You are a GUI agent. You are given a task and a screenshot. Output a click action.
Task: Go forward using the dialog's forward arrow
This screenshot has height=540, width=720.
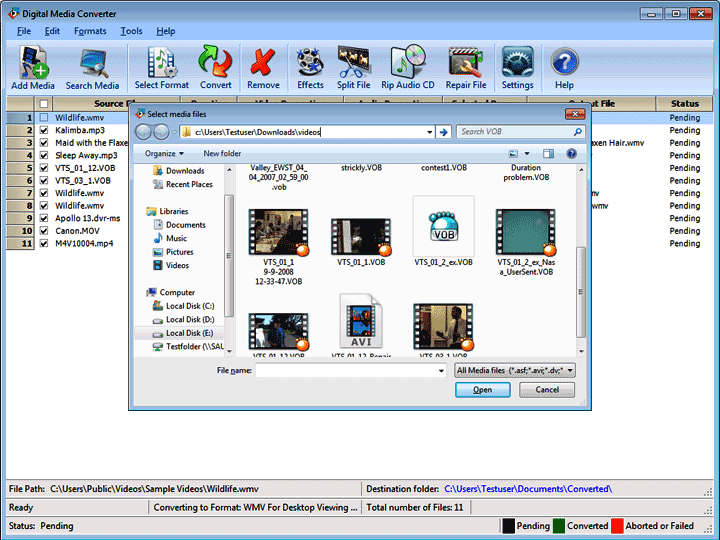161,132
